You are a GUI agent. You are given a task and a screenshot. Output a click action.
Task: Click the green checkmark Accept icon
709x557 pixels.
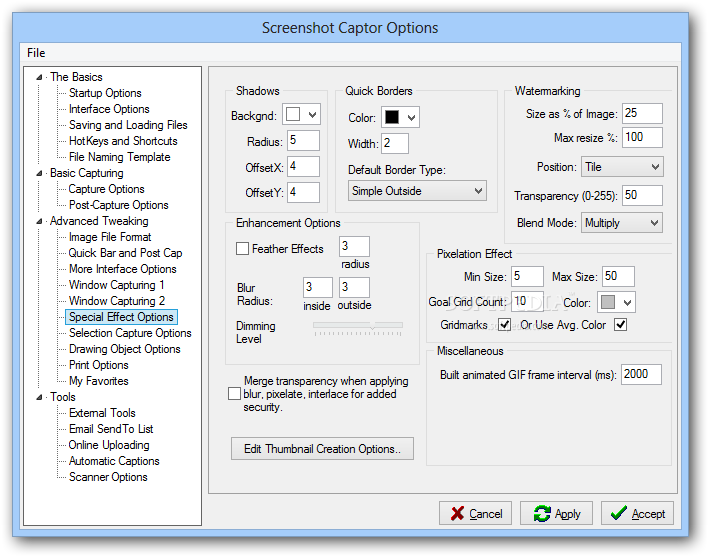click(618, 513)
